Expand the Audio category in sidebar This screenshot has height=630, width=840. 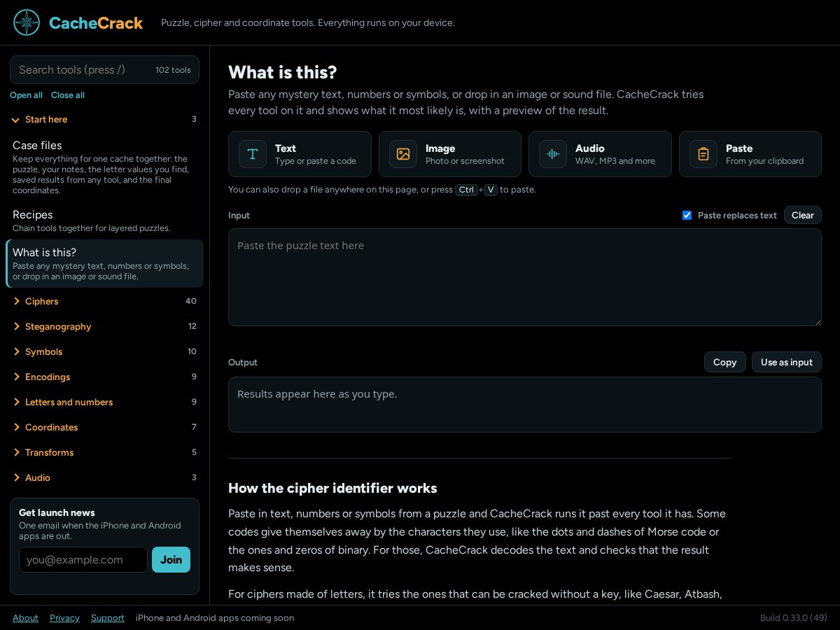click(x=104, y=477)
